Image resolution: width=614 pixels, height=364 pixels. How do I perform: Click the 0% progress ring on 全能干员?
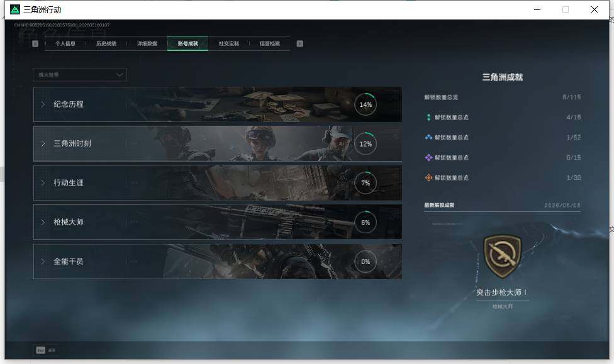pos(366,262)
